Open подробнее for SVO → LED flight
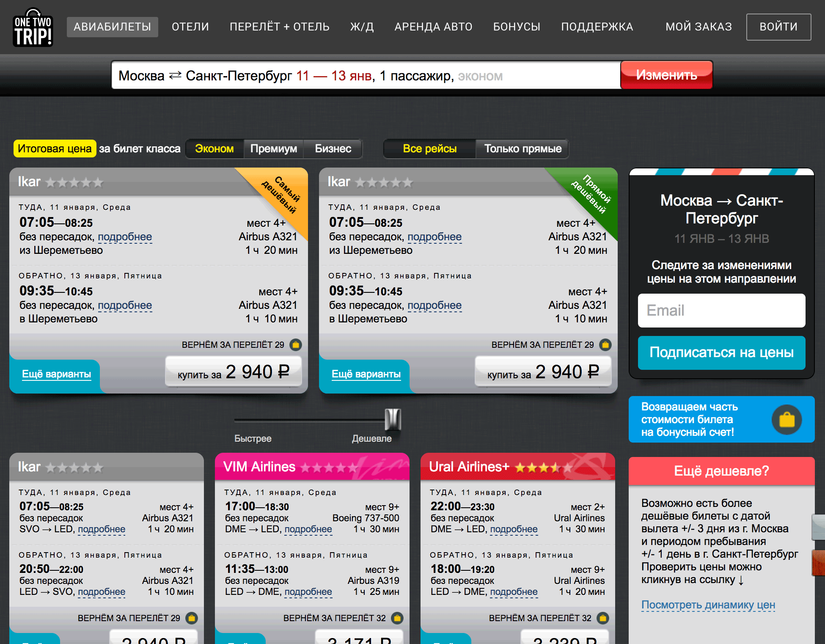 tap(102, 529)
